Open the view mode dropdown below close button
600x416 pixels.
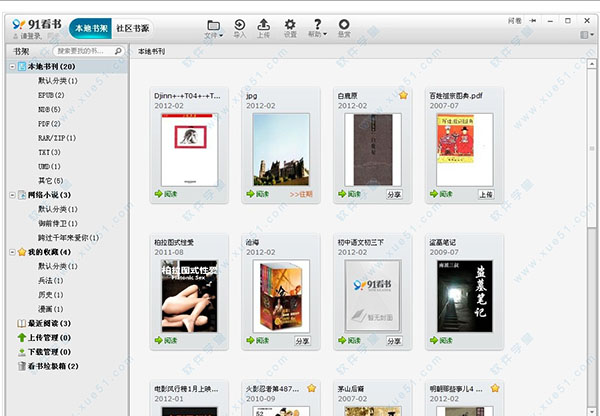pos(587,35)
